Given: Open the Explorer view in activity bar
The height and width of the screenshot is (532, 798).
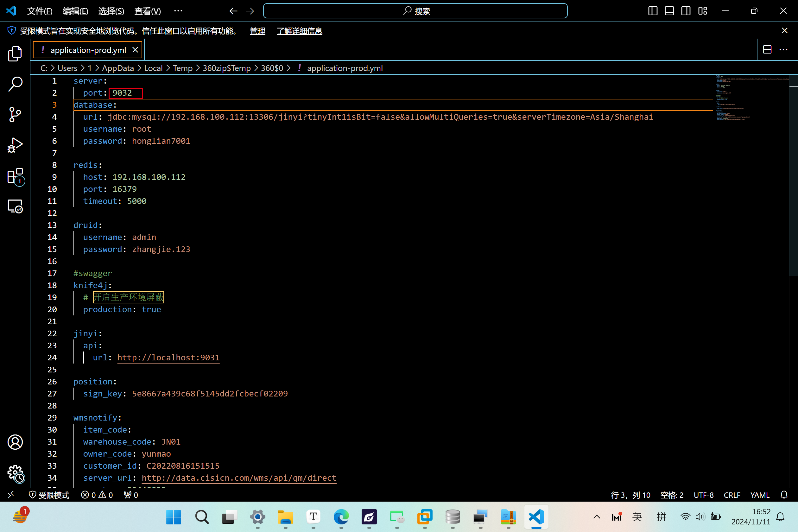Looking at the screenshot, I should click(15, 54).
